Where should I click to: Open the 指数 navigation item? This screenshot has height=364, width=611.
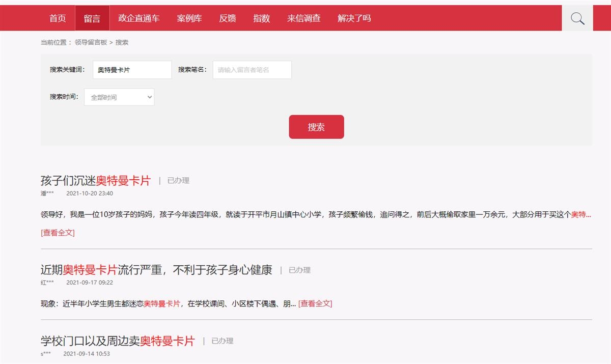click(x=262, y=18)
